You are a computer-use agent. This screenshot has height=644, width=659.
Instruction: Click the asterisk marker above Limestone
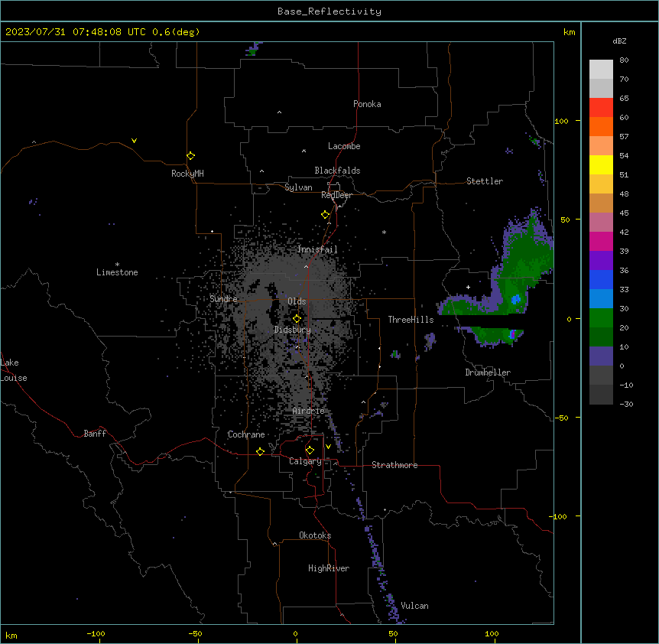click(117, 265)
